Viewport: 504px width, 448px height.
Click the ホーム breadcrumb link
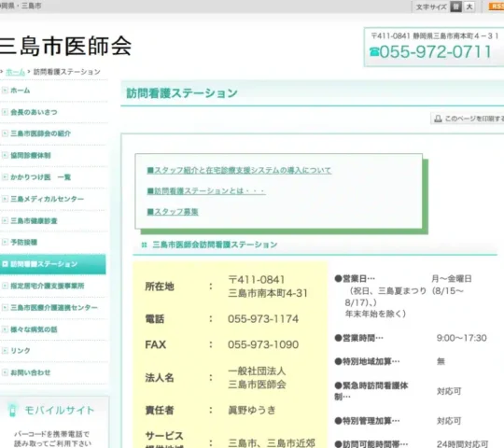coord(15,72)
